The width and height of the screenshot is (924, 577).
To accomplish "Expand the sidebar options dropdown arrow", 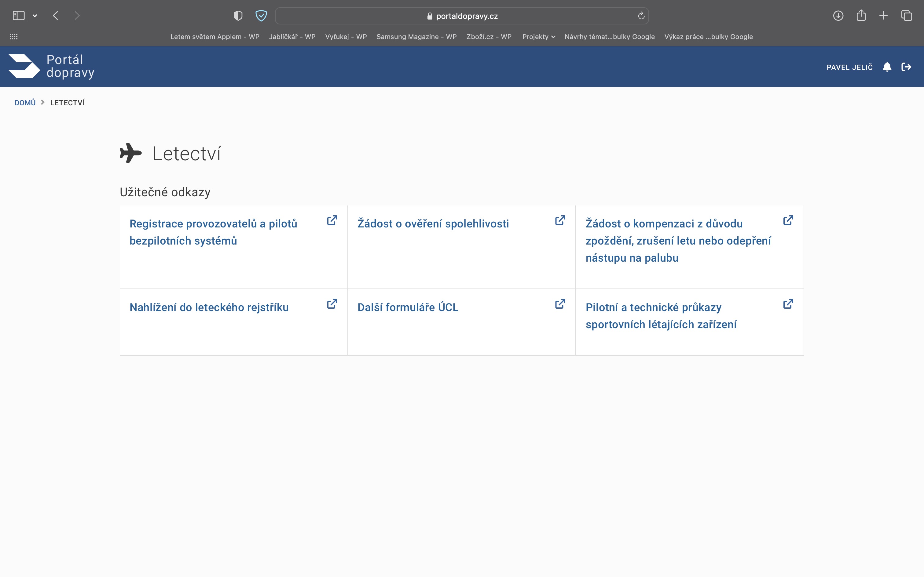I will [35, 16].
